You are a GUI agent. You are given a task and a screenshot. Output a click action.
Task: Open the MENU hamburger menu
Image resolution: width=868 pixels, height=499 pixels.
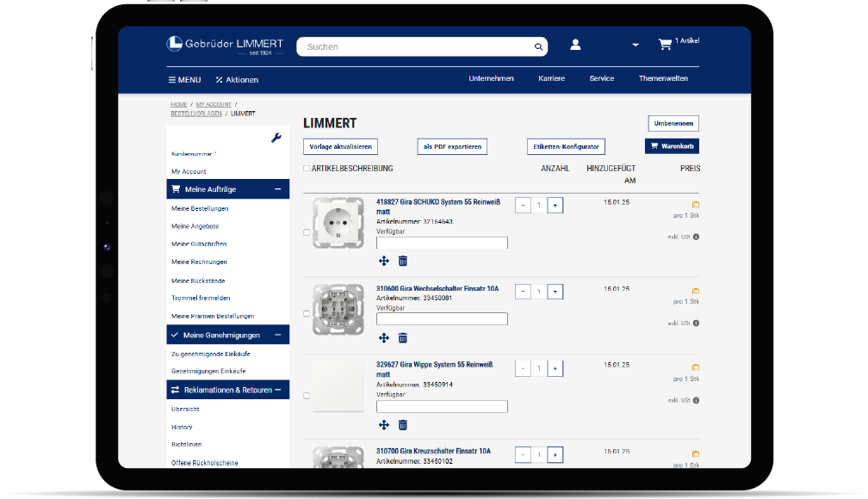click(184, 80)
